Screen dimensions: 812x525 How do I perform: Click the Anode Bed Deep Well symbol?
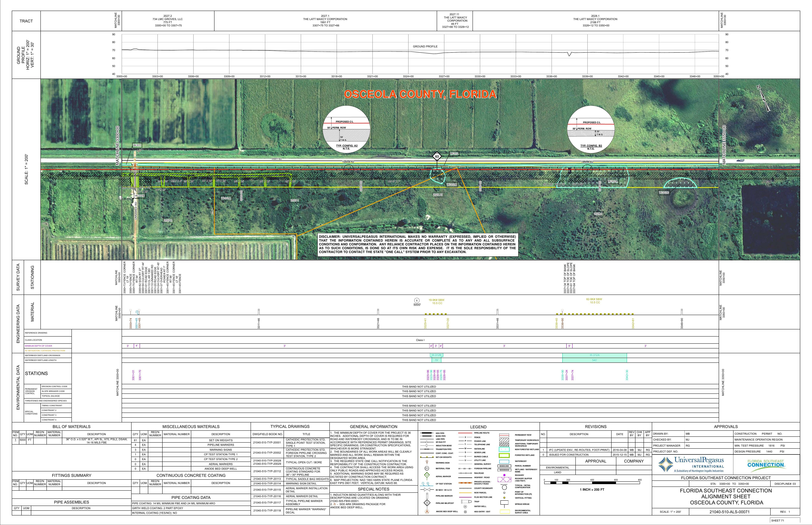pyautogui.click(x=427, y=512)
